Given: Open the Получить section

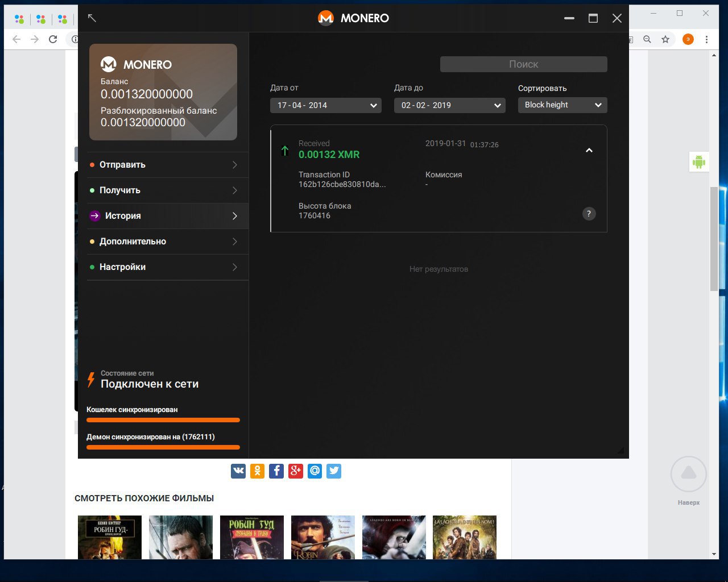Looking at the screenshot, I should tap(168, 190).
